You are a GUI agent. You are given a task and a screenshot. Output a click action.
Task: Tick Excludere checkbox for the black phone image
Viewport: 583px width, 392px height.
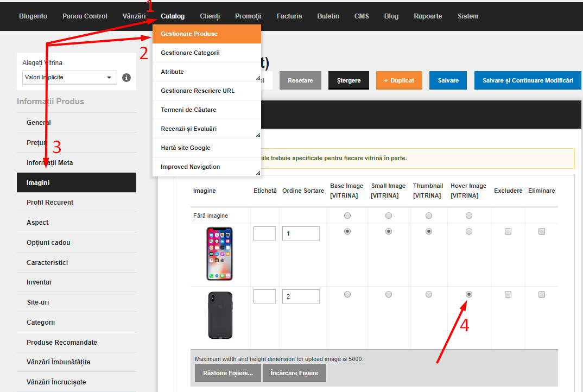pyautogui.click(x=508, y=294)
